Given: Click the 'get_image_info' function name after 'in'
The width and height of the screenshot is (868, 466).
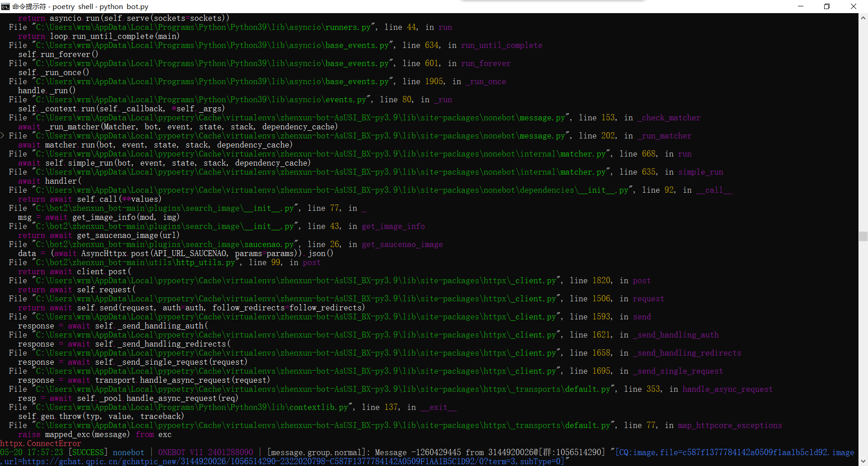Looking at the screenshot, I should (393, 226).
